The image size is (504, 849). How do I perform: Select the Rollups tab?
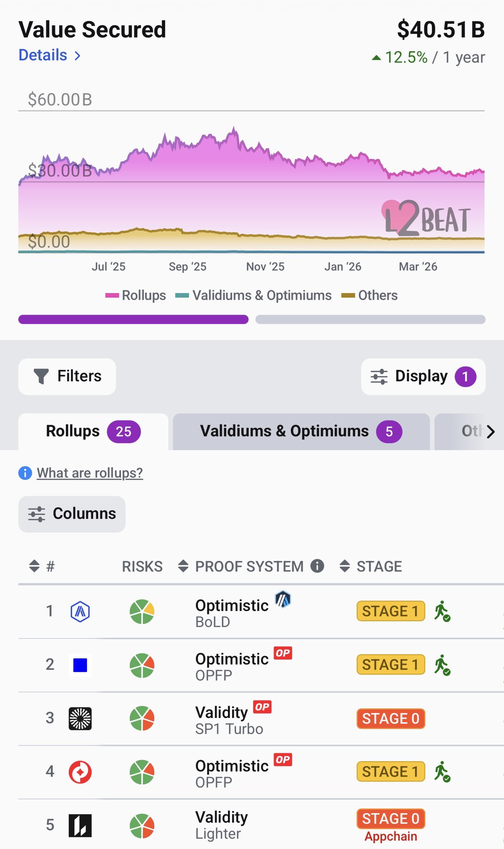click(93, 432)
